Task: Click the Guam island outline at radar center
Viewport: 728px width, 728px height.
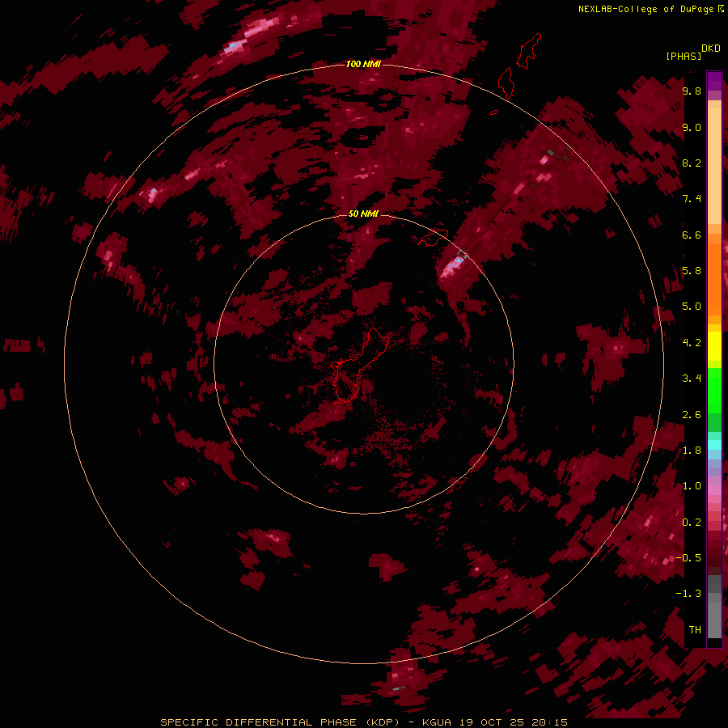Action: click(x=360, y=365)
